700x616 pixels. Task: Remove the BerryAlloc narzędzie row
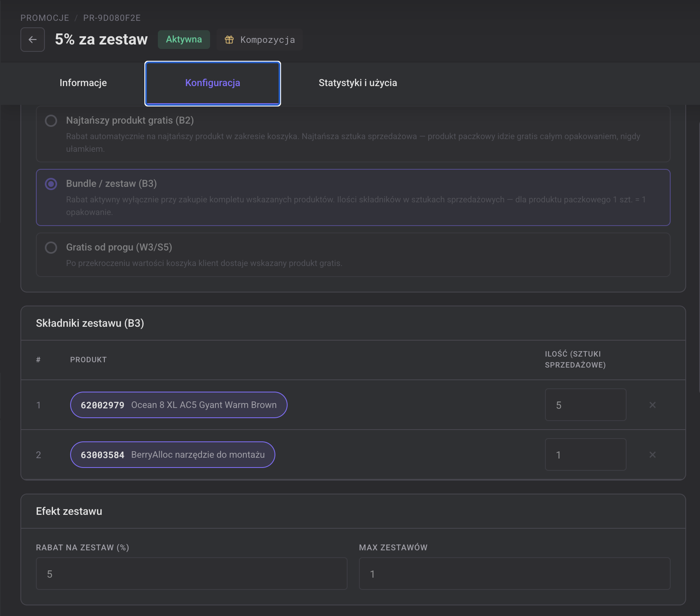[x=653, y=454]
